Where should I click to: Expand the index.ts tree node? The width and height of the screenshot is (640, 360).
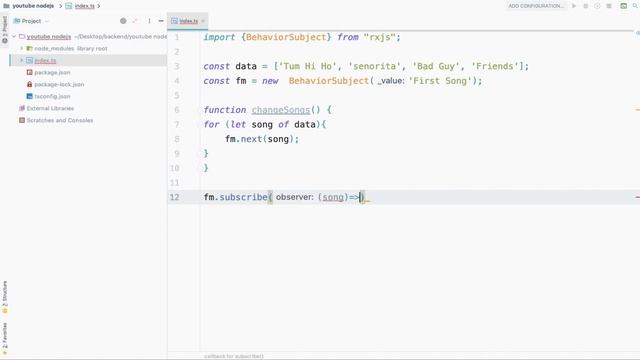point(22,60)
